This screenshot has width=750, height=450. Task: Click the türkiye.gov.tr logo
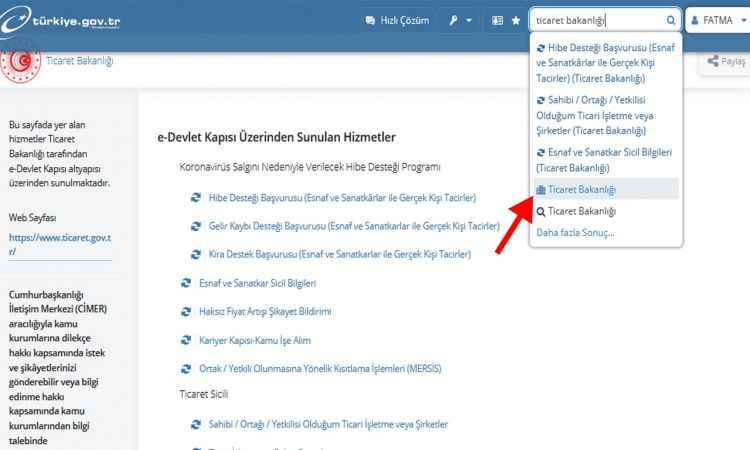[x=60, y=22]
